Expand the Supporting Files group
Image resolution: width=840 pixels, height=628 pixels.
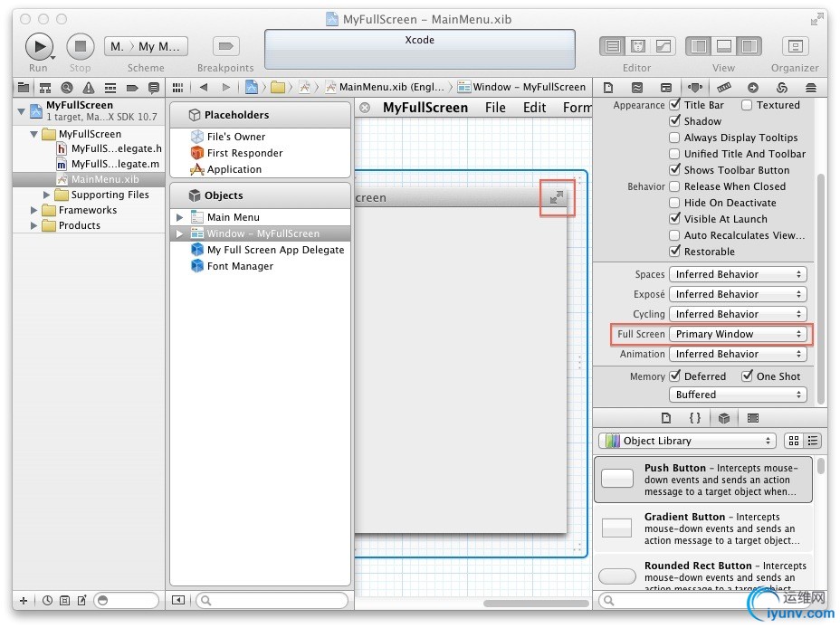pyautogui.click(x=46, y=195)
